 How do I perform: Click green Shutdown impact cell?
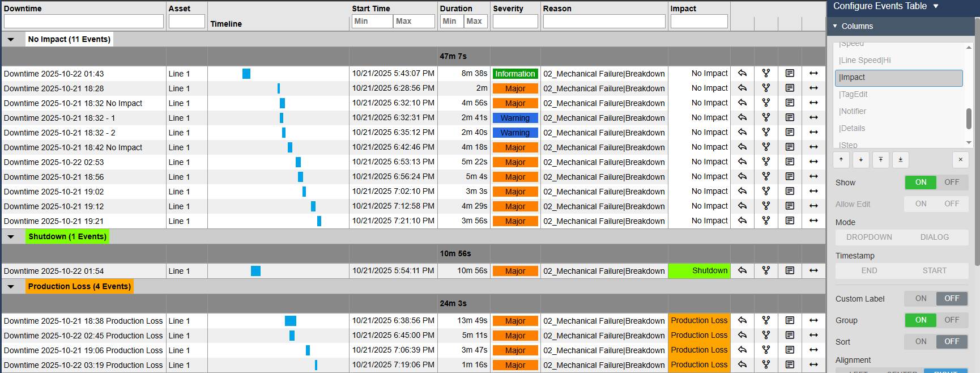[x=699, y=270]
